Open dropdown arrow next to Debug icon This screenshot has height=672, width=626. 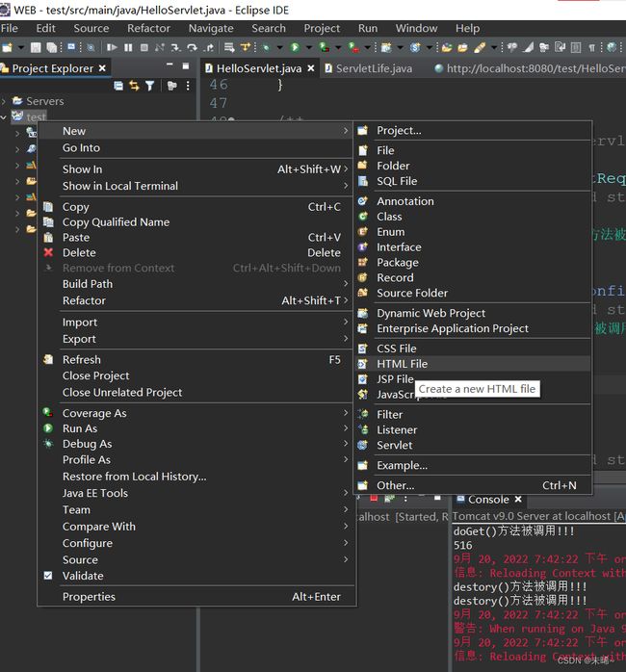(279, 47)
